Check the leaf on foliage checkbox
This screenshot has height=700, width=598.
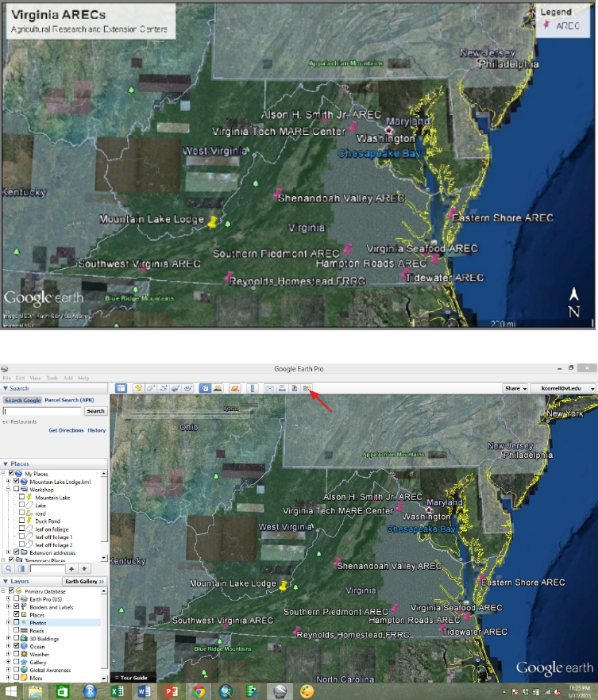[x=21, y=529]
